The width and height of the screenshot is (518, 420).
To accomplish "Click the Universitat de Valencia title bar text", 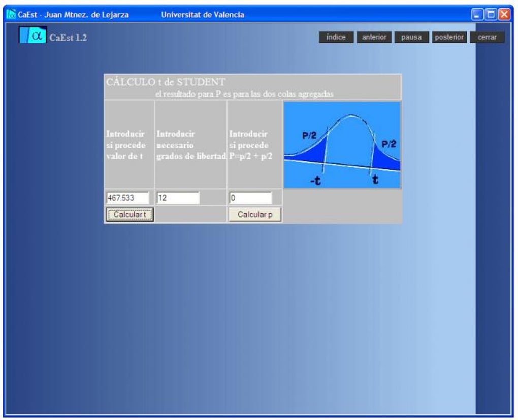I will point(203,15).
